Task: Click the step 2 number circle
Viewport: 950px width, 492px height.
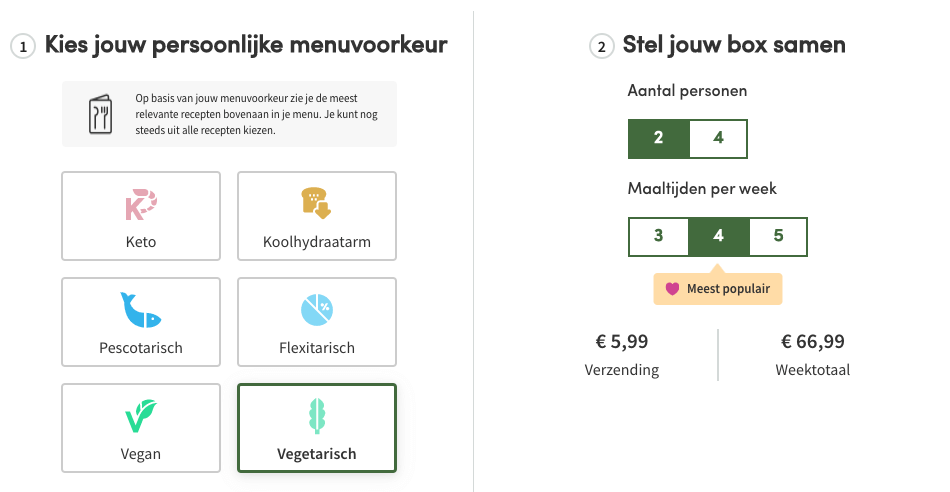Action: (x=602, y=46)
